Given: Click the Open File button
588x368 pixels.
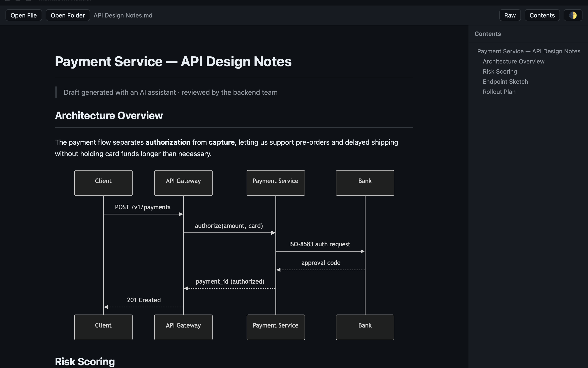Looking at the screenshot, I should (24, 15).
